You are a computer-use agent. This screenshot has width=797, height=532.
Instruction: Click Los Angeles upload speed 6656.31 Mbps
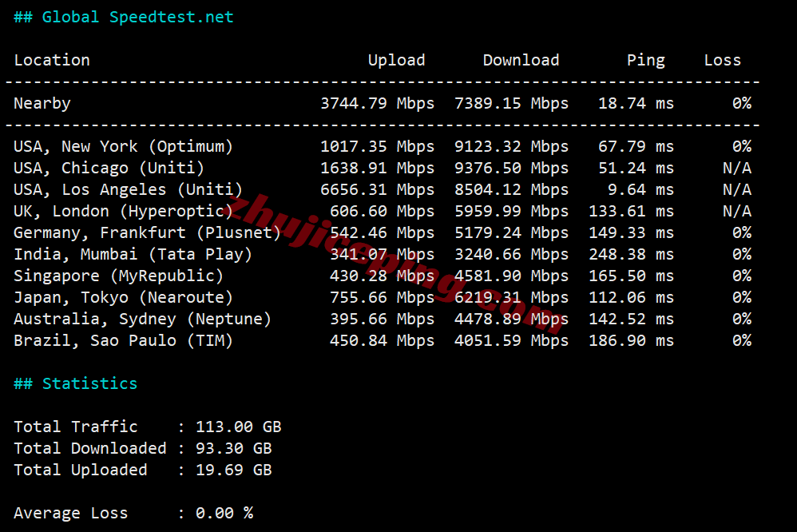(377, 189)
